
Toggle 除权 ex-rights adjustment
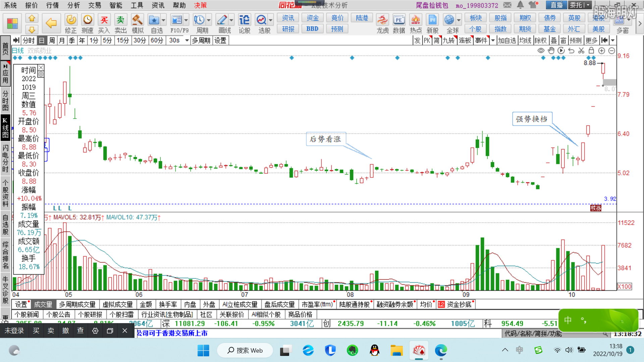click(540, 41)
